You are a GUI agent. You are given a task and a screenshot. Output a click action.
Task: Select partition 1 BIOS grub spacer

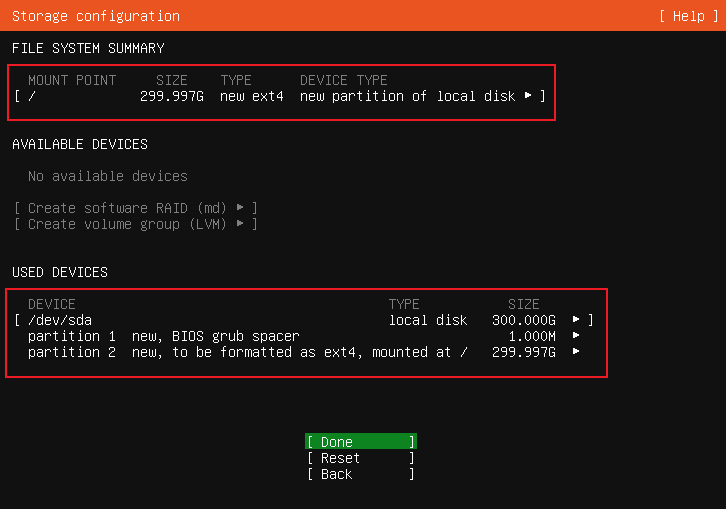[x=164, y=336]
